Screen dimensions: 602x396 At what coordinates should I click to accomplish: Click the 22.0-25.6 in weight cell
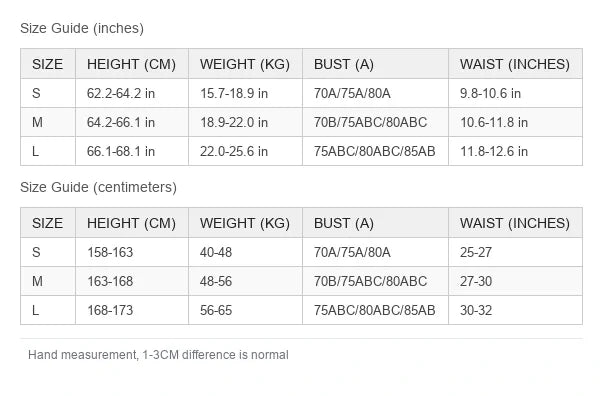(x=245, y=151)
